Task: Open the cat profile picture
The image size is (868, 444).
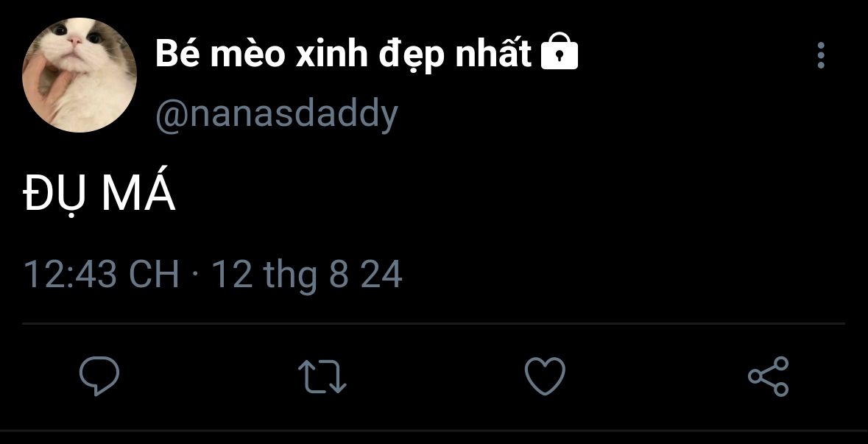Action: click(x=80, y=75)
